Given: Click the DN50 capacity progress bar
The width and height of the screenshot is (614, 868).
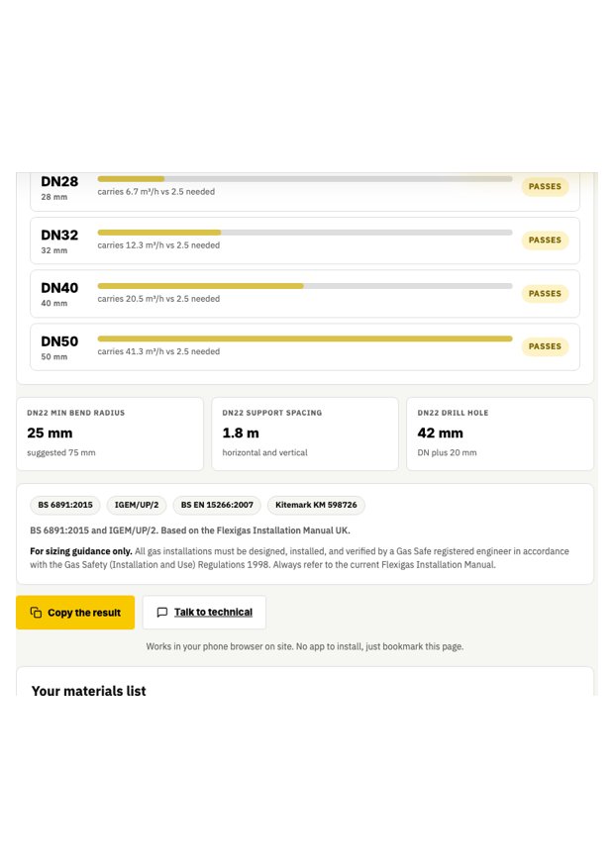Looking at the screenshot, I should pyautogui.click(x=305, y=338).
